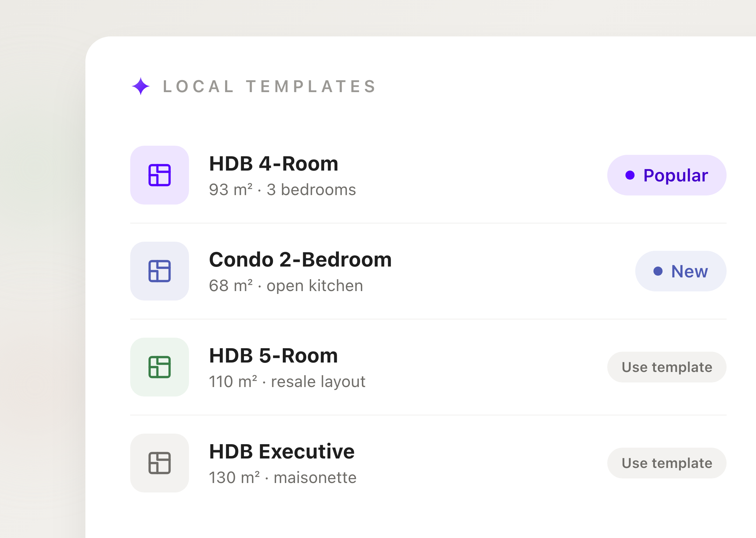756x538 pixels.
Task: Click the New badge on Condo 2-Bedroom
Action: click(x=681, y=271)
